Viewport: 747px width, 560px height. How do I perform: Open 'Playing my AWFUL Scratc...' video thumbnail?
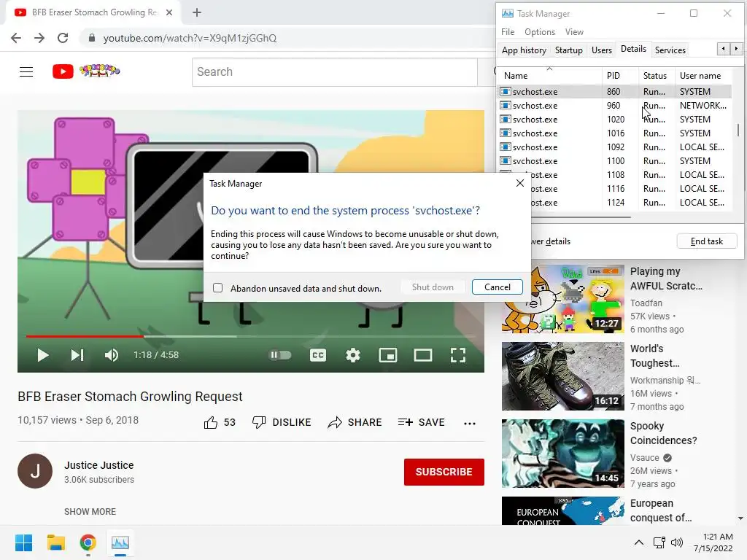click(x=563, y=298)
